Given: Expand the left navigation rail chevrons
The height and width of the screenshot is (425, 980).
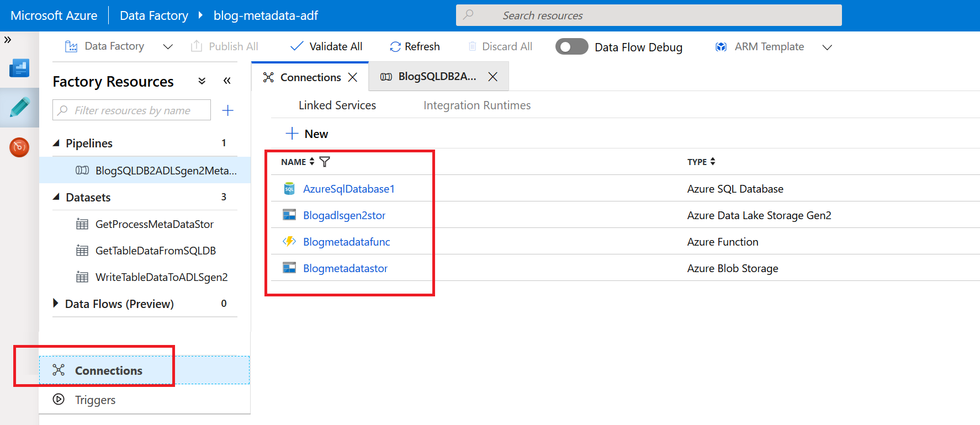Looking at the screenshot, I should pos(8,40).
